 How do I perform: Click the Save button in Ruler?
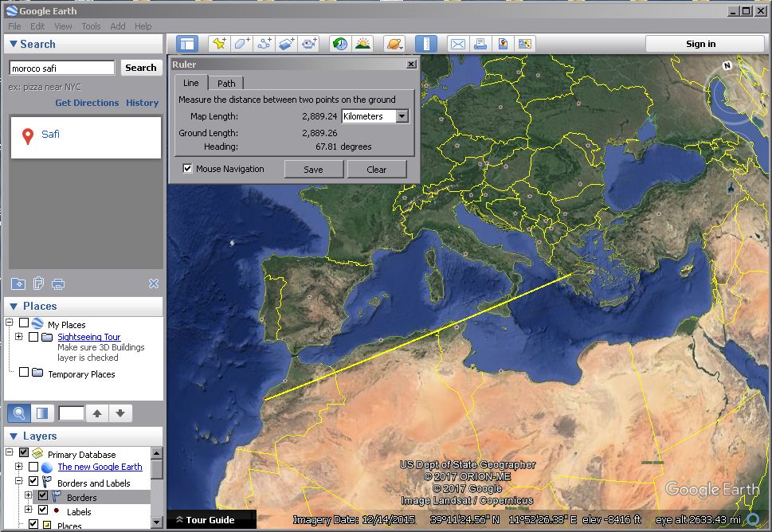pos(314,170)
